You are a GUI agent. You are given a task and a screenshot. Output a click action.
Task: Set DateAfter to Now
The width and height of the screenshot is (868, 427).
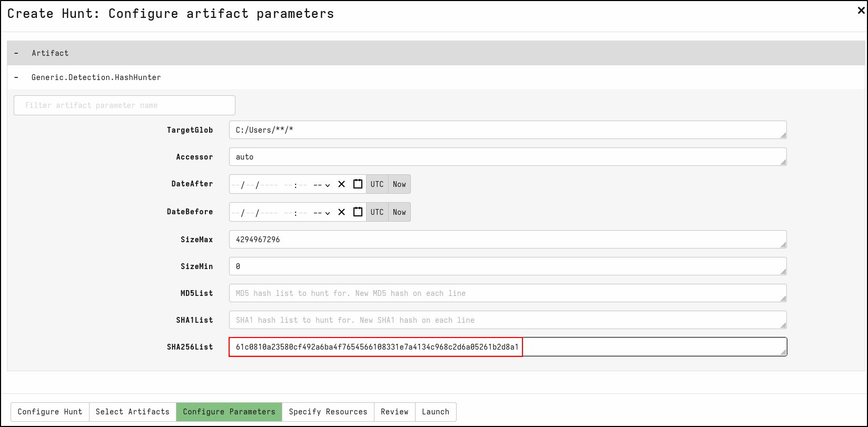tap(399, 184)
